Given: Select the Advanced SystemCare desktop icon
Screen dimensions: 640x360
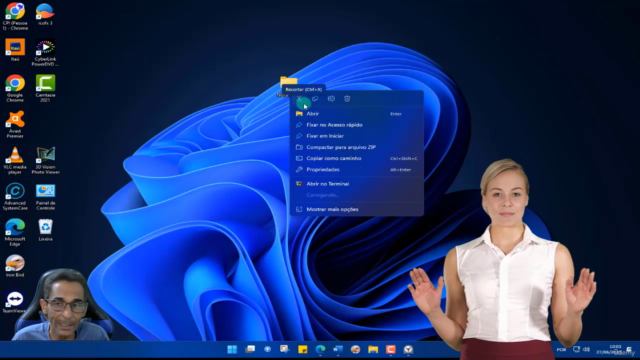Looking at the screenshot, I should tap(15, 196).
